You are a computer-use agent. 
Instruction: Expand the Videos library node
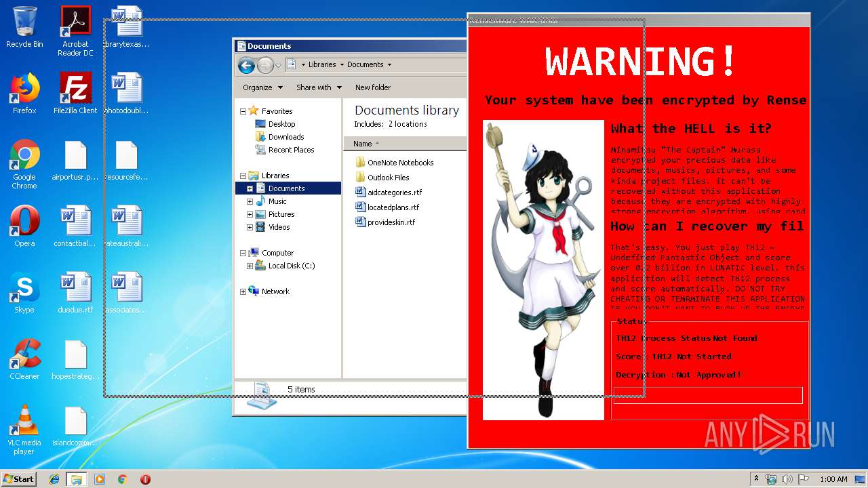click(250, 227)
